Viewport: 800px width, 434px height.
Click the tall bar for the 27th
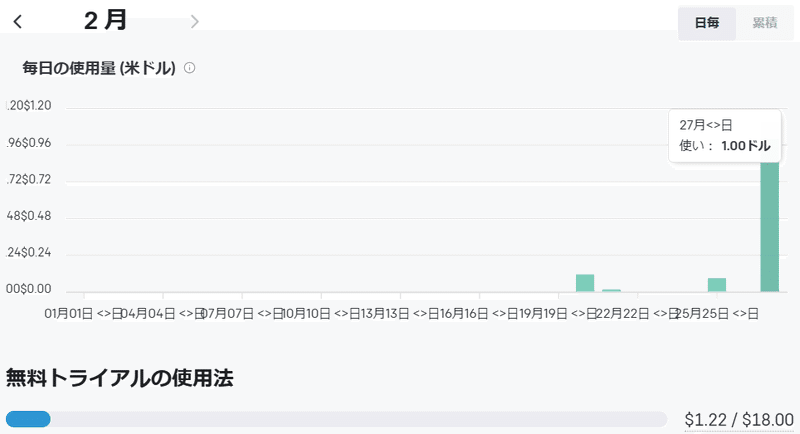click(769, 227)
